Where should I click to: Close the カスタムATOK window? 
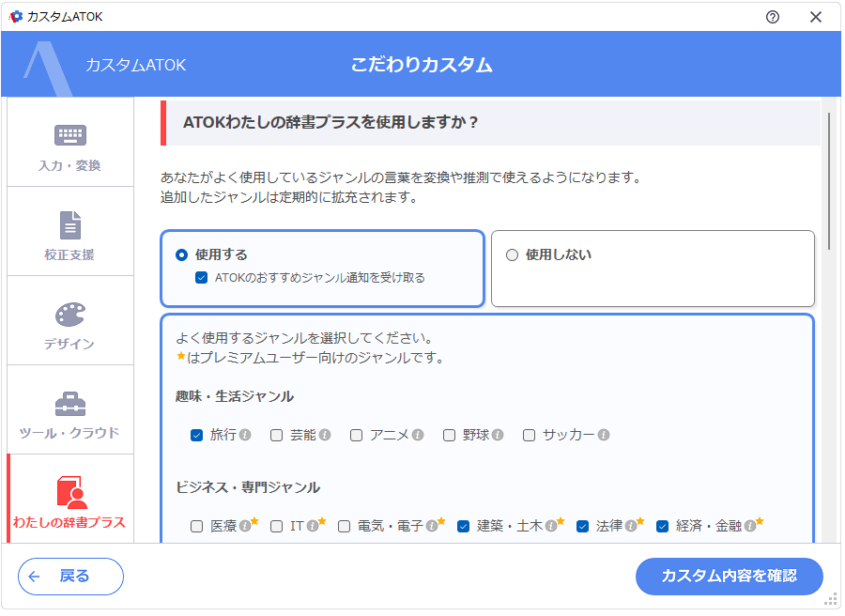click(815, 17)
